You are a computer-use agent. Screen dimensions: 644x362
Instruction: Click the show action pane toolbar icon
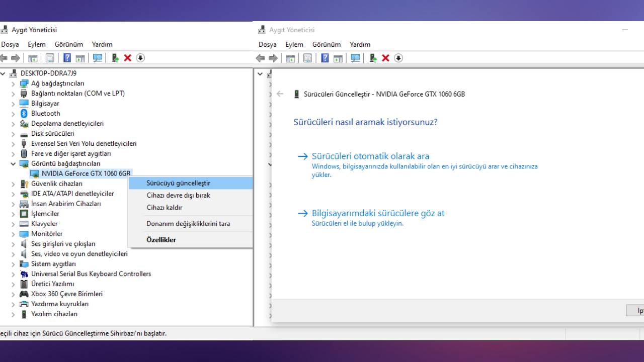point(79,58)
